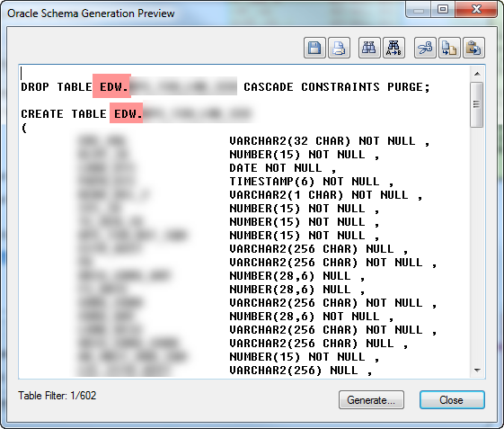The image size is (504, 429).
Task: Click the 'TIMESTAMP(6) NOT NULL' line
Action: [x=311, y=182]
